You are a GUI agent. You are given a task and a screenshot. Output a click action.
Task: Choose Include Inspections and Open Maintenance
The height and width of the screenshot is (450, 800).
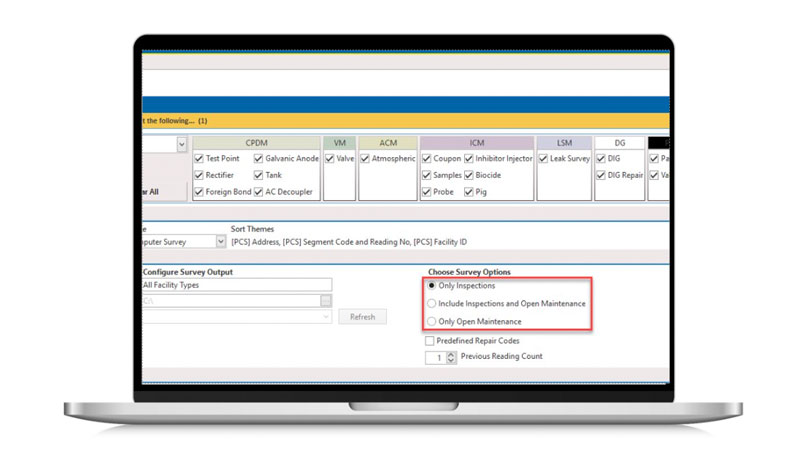pos(432,303)
